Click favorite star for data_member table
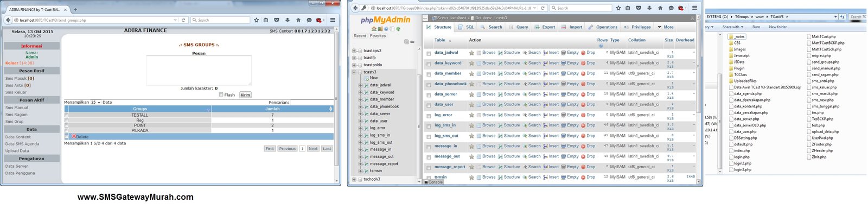The image size is (868, 215). (x=471, y=73)
